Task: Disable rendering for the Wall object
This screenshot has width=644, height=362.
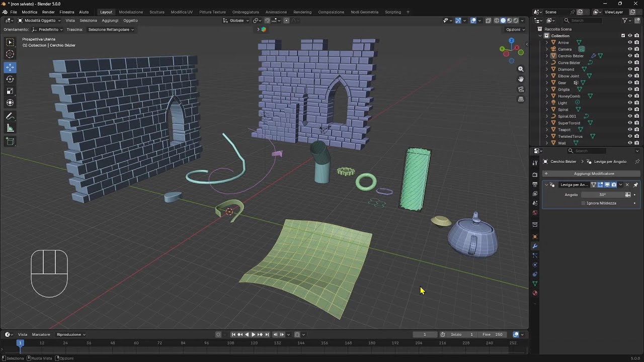Action: point(637,143)
